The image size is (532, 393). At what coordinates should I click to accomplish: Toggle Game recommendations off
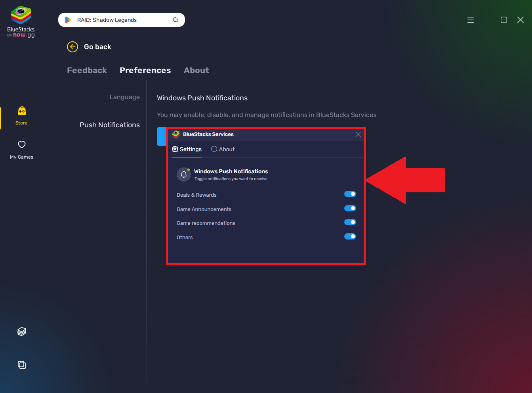(350, 222)
